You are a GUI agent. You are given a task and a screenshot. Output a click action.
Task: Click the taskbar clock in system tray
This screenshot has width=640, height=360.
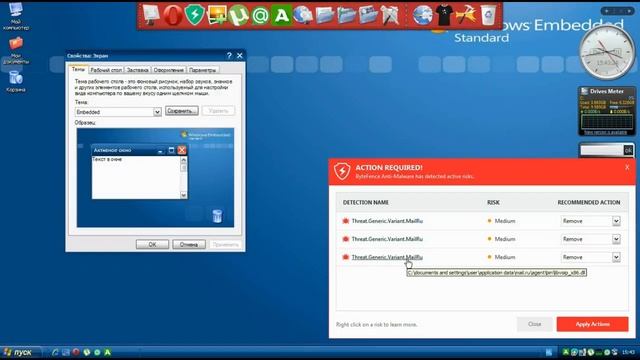pyautogui.click(x=629, y=352)
